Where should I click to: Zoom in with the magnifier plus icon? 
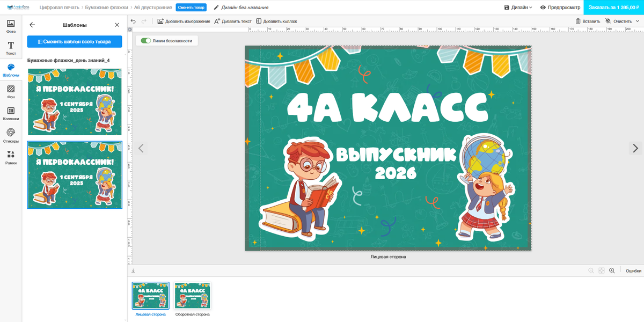(x=612, y=271)
